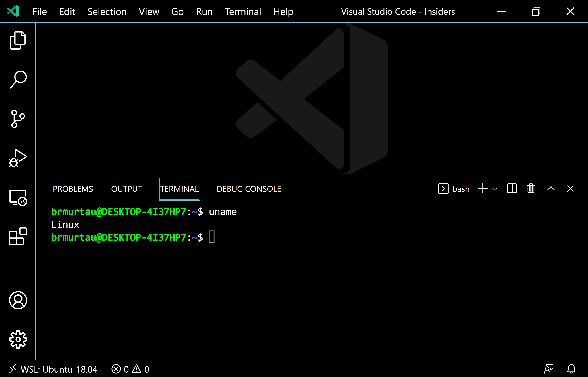
Task: Open the Extensions view
Action: [18, 236]
